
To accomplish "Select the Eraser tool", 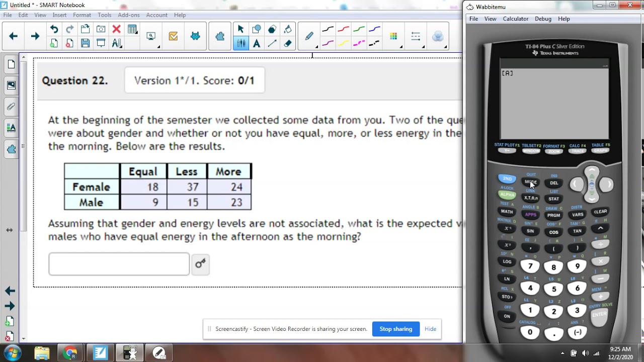I will click(x=288, y=43).
